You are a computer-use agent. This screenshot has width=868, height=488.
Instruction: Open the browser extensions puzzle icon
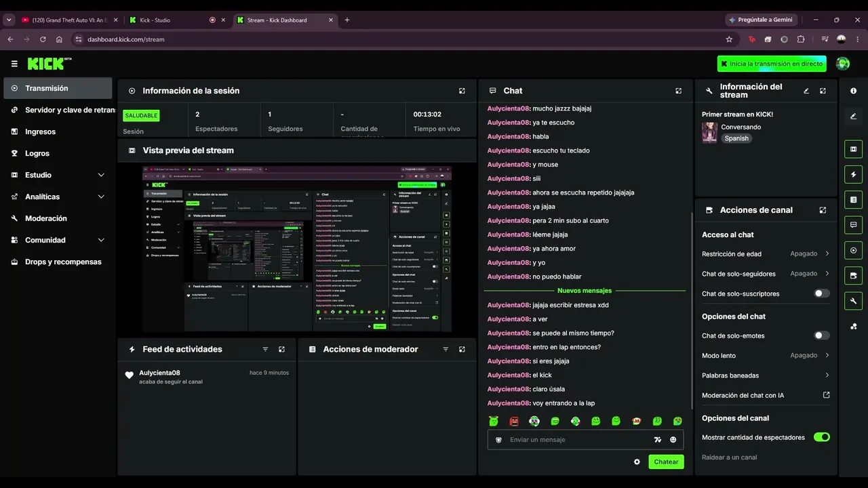[801, 39]
